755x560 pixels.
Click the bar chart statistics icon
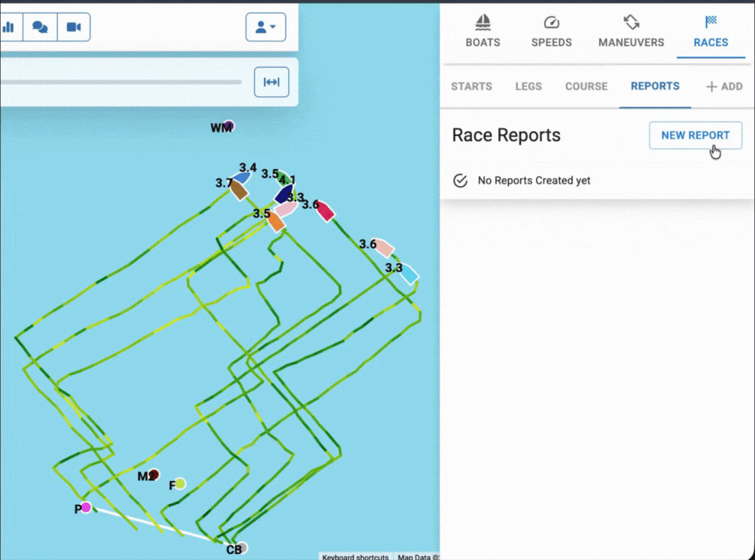pyautogui.click(x=11, y=27)
